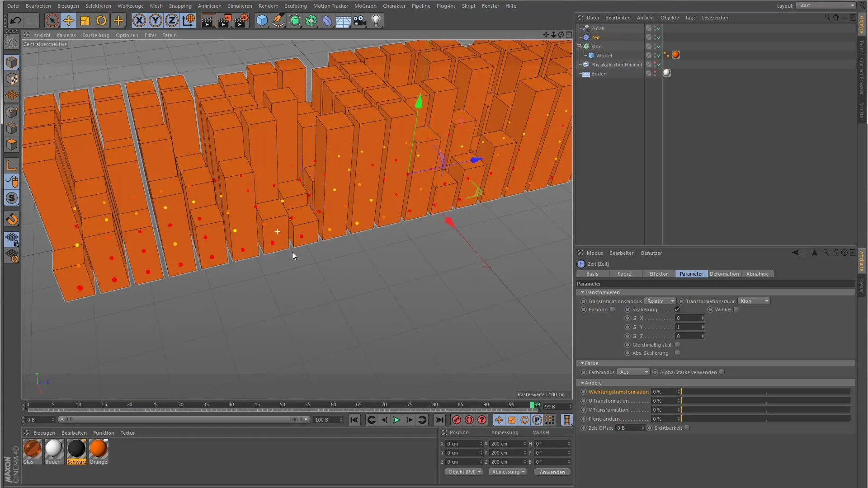Open Farbmodus Aus dropdown
The width and height of the screenshot is (868, 488).
pyautogui.click(x=633, y=372)
